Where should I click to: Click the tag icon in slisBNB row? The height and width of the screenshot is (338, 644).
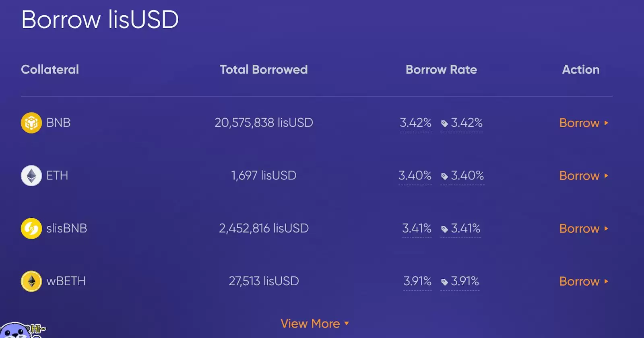[x=444, y=229]
